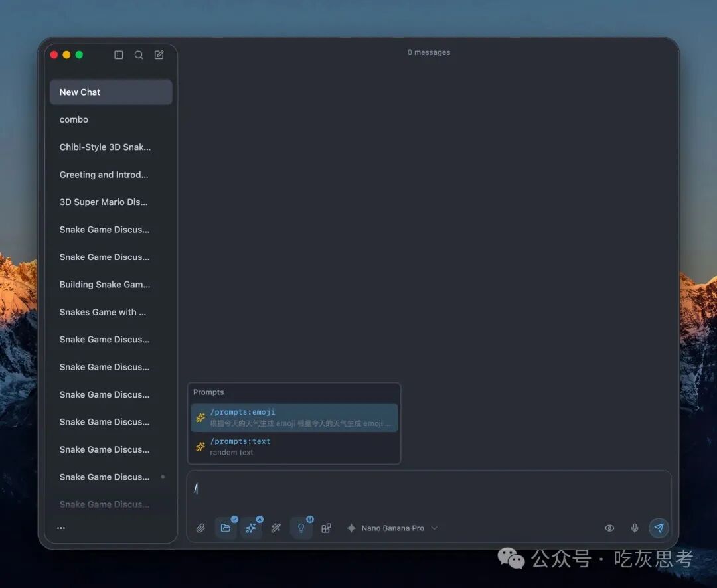Toggle the lightbulb icon with M badge
717x588 pixels.
pyautogui.click(x=301, y=528)
